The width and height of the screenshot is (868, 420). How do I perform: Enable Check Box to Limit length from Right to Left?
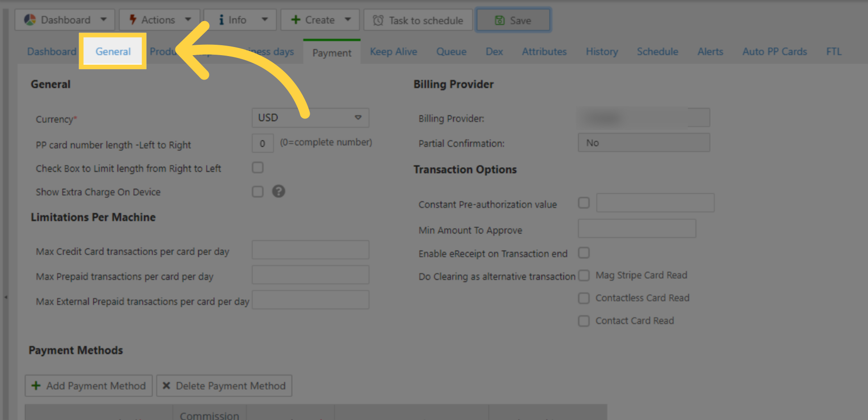pos(258,168)
